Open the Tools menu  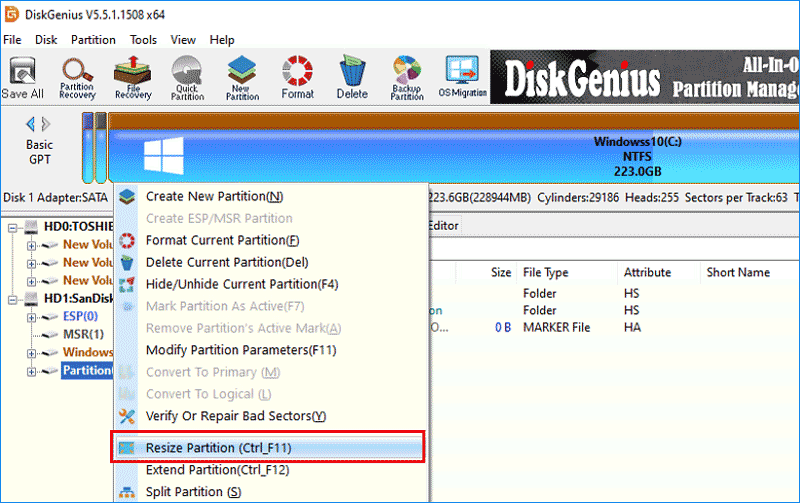pos(143,40)
